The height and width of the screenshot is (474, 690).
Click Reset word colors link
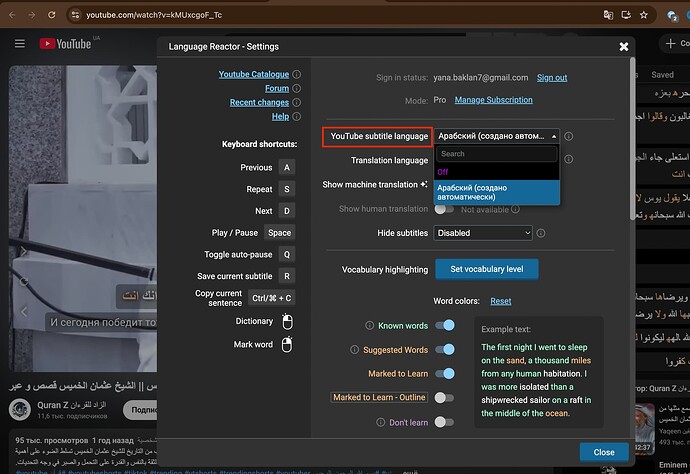pyautogui.click(x=501, y=301)
